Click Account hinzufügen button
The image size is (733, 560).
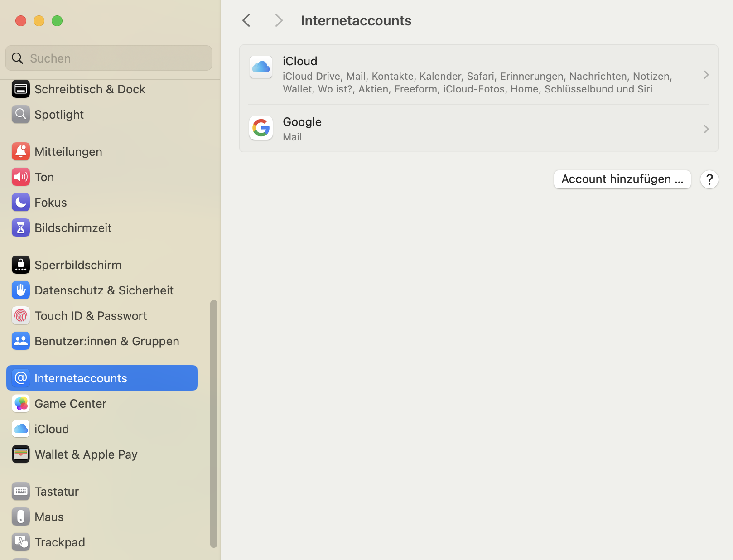(x=622, y=179)
